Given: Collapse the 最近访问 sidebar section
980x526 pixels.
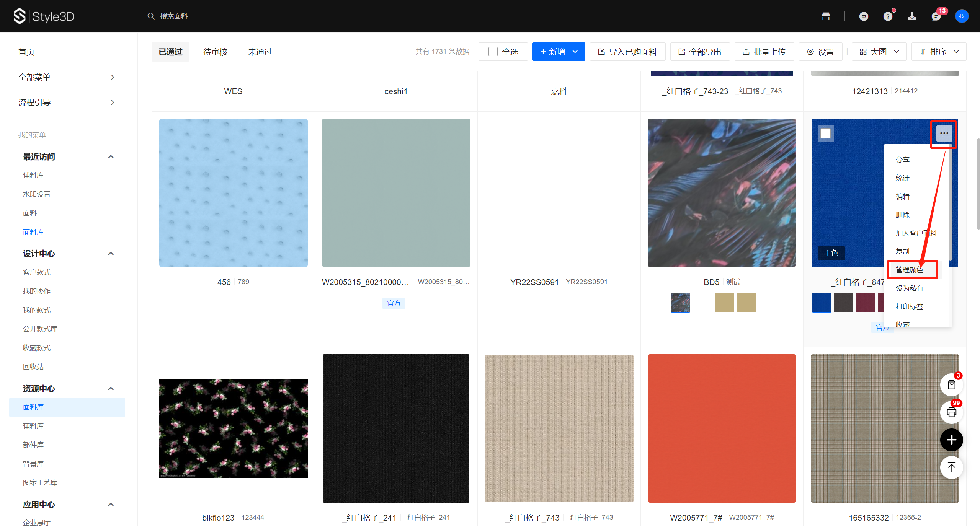Looking at the screenshot, I should click(x=111, y=157).
